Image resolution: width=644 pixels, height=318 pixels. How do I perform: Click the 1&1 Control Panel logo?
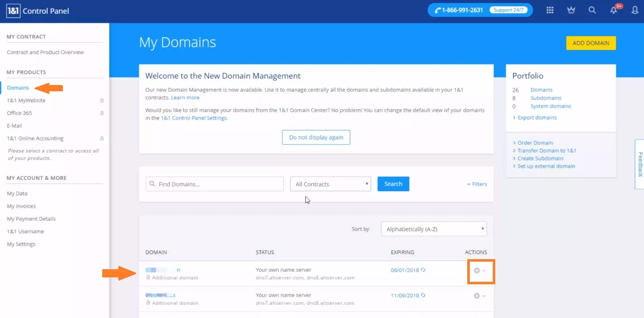(x=37, y=11)
